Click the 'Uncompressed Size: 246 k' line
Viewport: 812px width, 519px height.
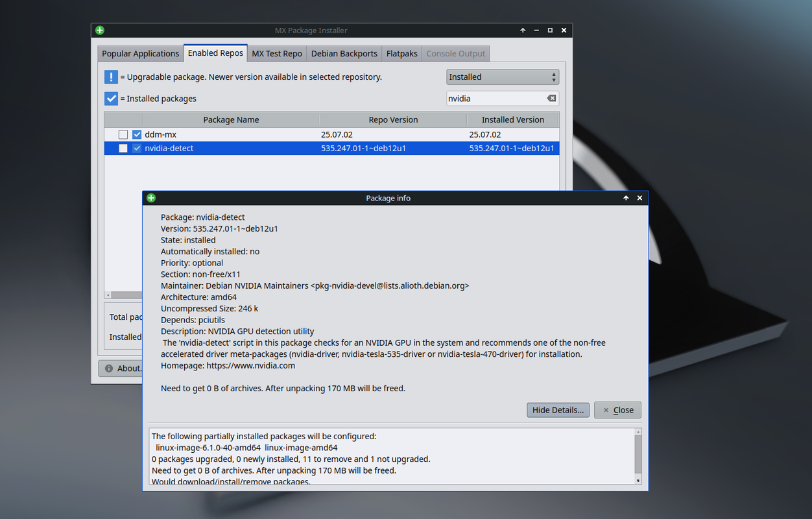click(209, 308)
